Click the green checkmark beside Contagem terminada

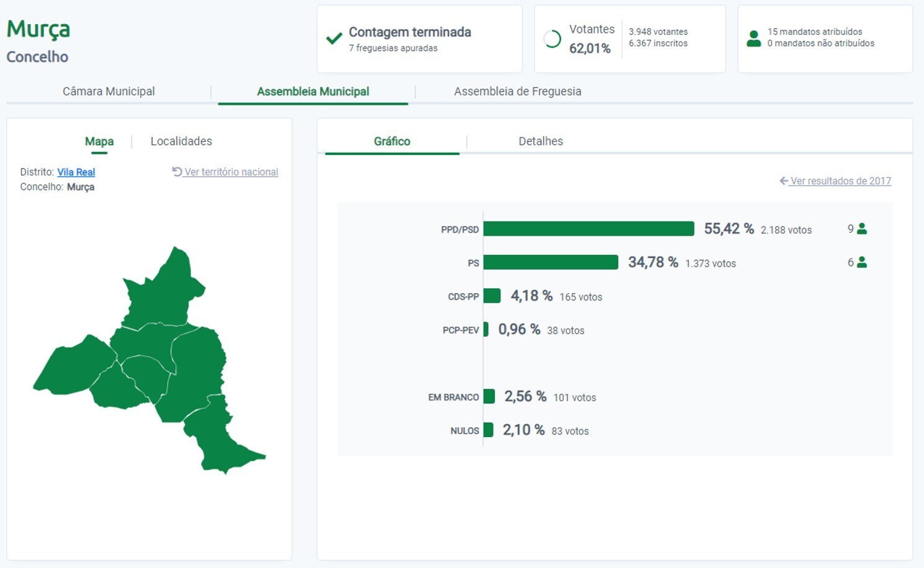[334, 39]
